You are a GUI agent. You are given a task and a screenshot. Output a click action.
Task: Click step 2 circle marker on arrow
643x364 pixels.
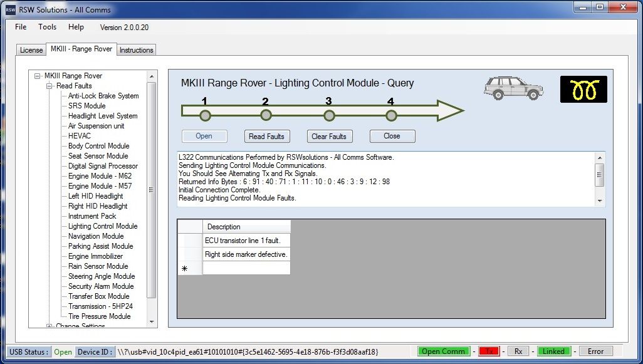tap(266, 116)
